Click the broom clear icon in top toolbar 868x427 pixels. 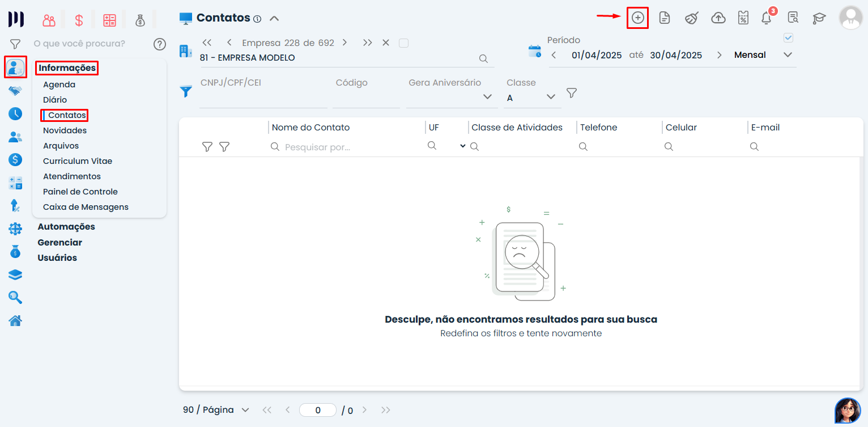point(691,18)
